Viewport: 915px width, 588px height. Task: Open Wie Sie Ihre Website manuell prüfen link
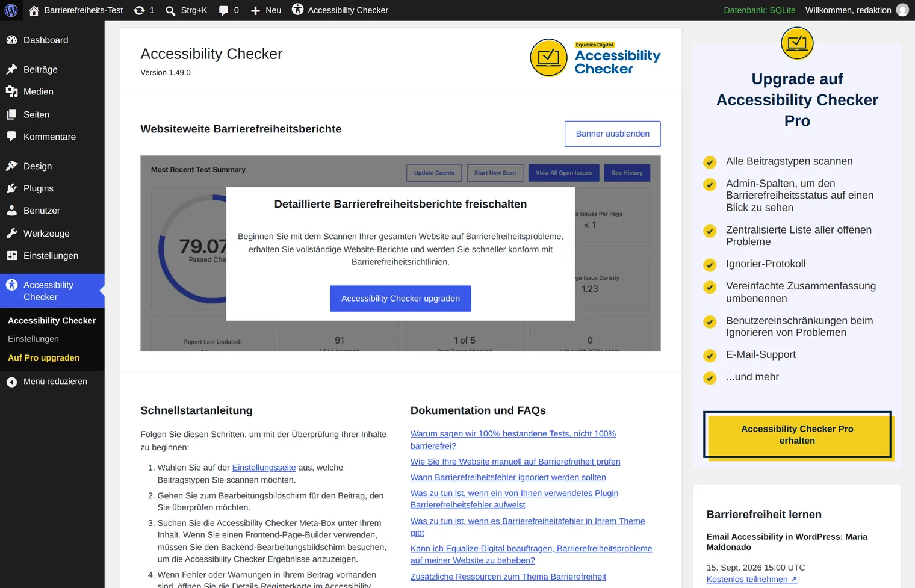[x=515, y=462]
